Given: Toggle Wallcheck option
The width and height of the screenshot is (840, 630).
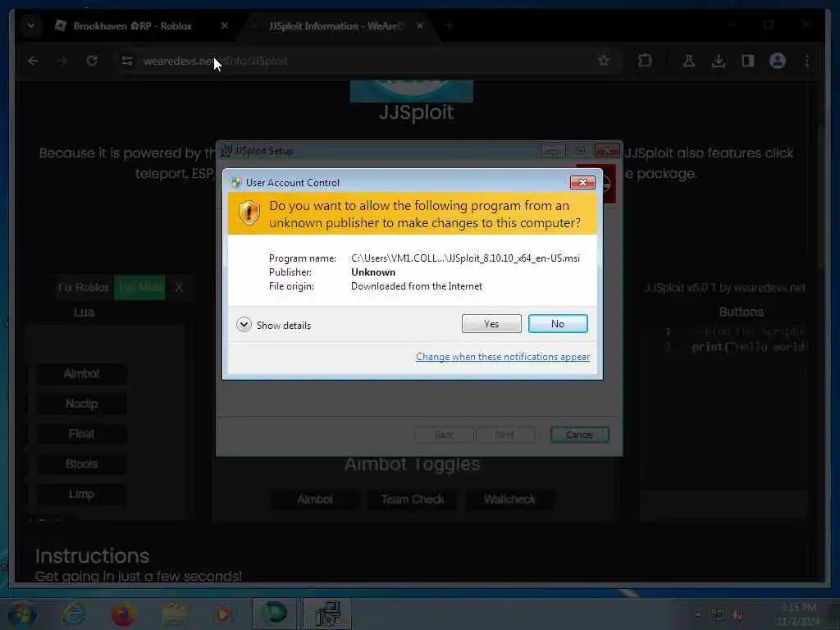Looking at the screenshot, I should [x=509, y=500].
